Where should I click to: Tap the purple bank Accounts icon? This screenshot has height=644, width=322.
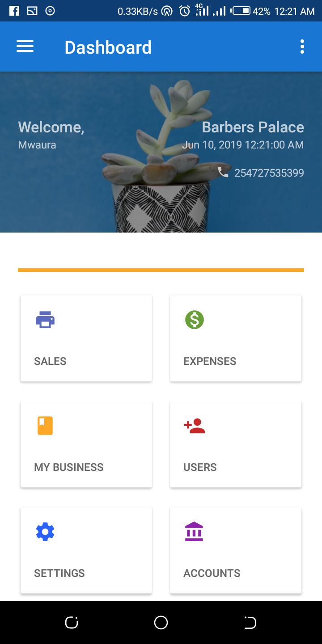coord(194,532)
